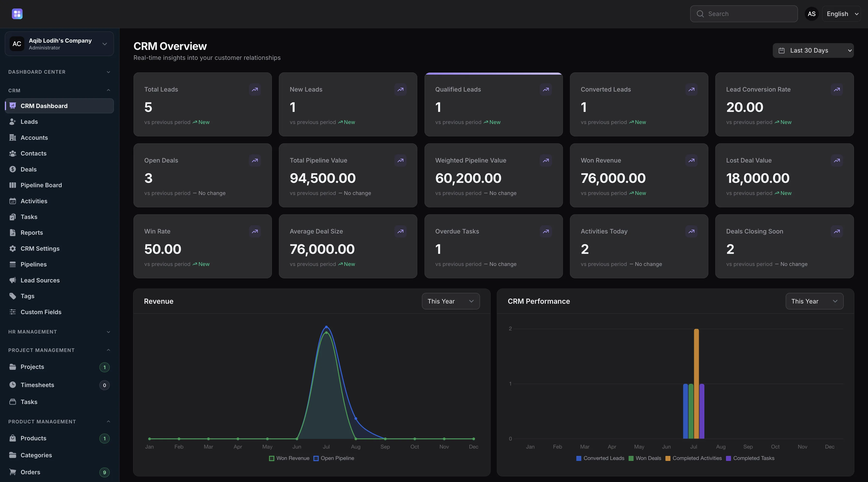Click the trend icon on Won Revenue card
Image resolution: width=868 pixels, height=482 pixels.
(691, 161)
